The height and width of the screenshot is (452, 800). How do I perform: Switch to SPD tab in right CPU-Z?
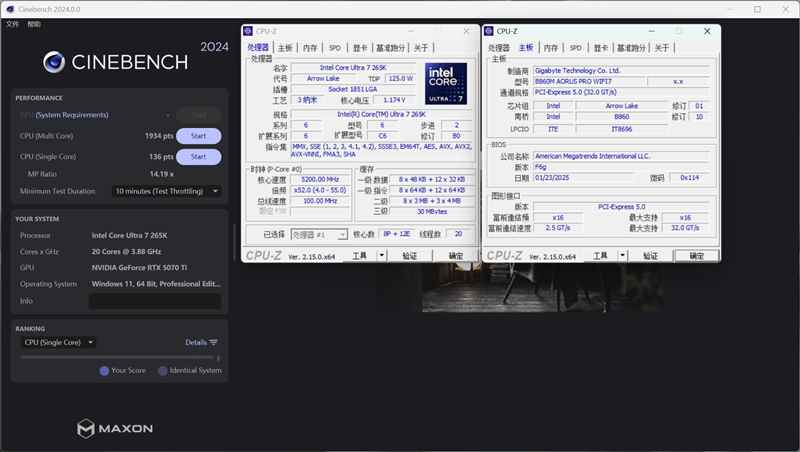click(x=576, y=47)
